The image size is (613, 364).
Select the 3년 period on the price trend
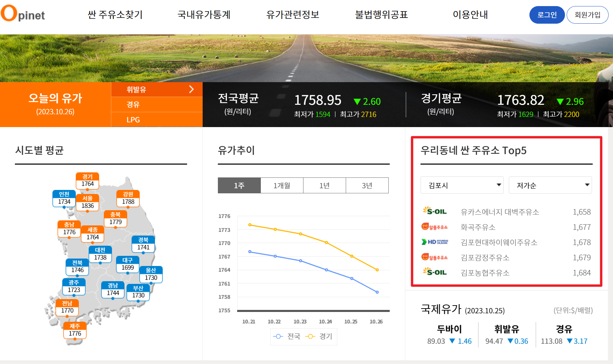click(367, 185)
